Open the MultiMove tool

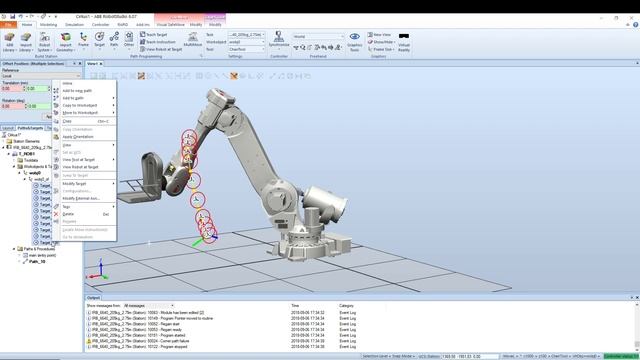point(193,40)
